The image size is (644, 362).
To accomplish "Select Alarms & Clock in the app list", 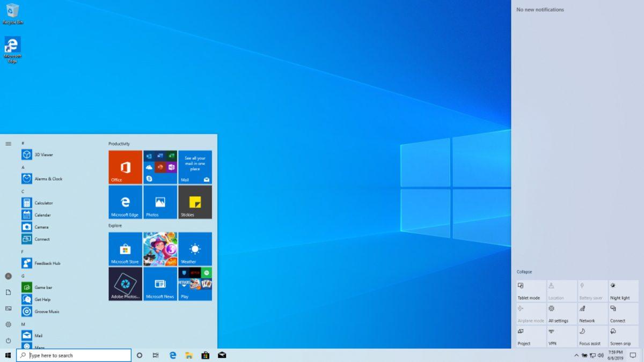I will tap(47, 179).
